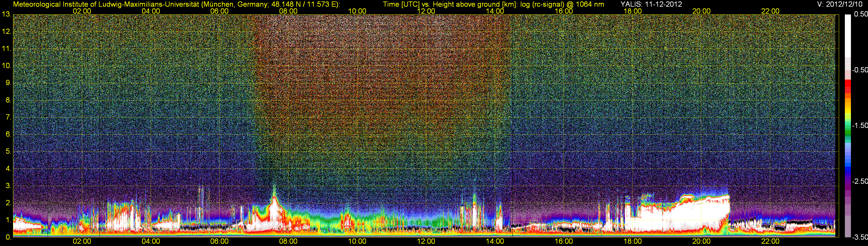Click the 12:00 tick on the top time axis
The width and height of the screenshot is (868, 246).
click(x=426, y=11)
